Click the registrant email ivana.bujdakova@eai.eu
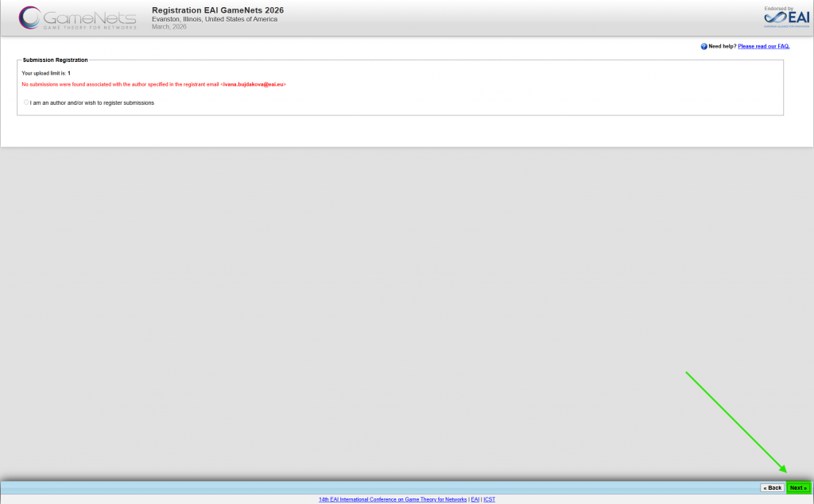Image resolution: width=814 pixels, height=504 pixels. tap(253, 84)
